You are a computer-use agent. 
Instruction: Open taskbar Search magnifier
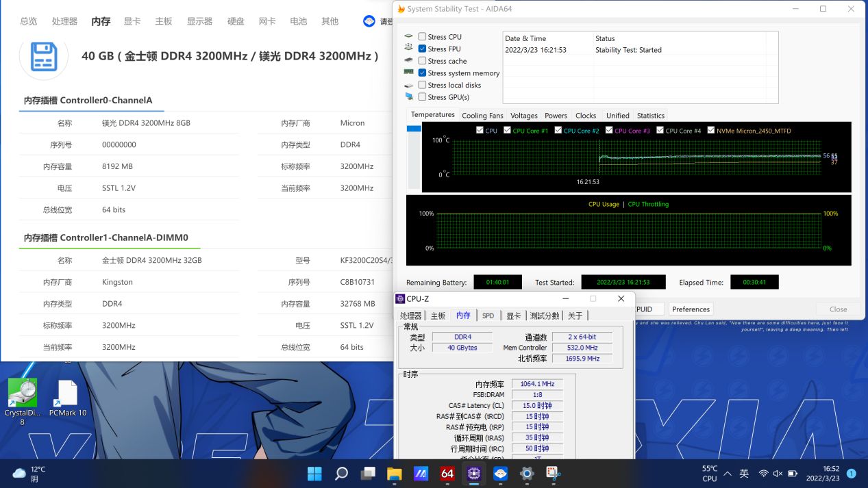coord(341,473)
